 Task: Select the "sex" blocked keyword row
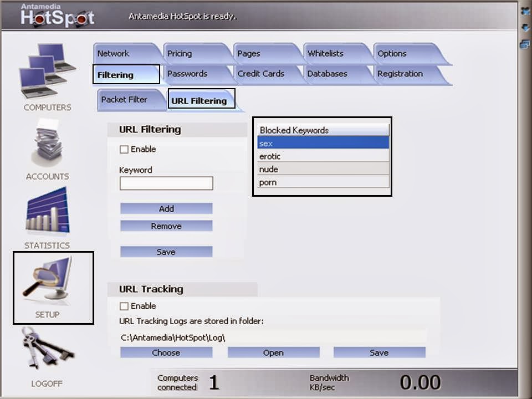point(323,143)
